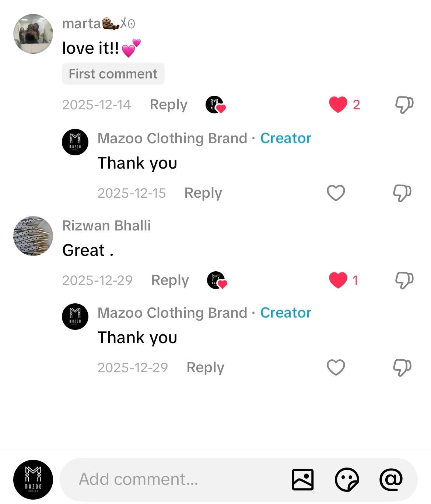Reply to marta's comment
Screen dimensions: 431x504
click(168, 105)
